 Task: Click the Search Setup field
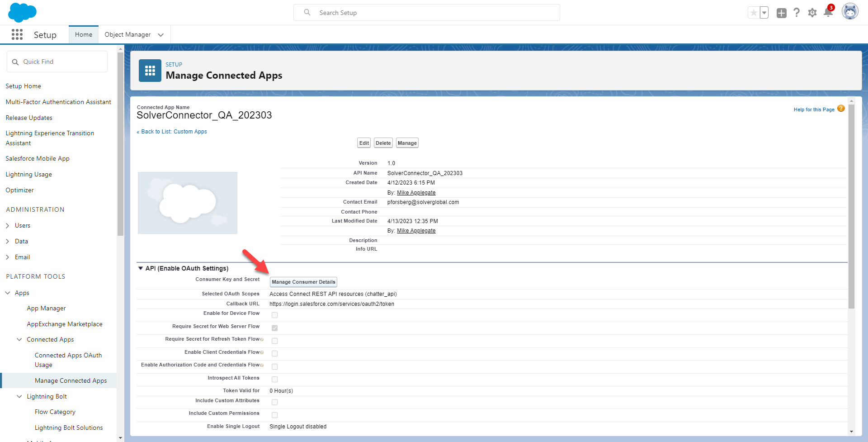point(426,13)
